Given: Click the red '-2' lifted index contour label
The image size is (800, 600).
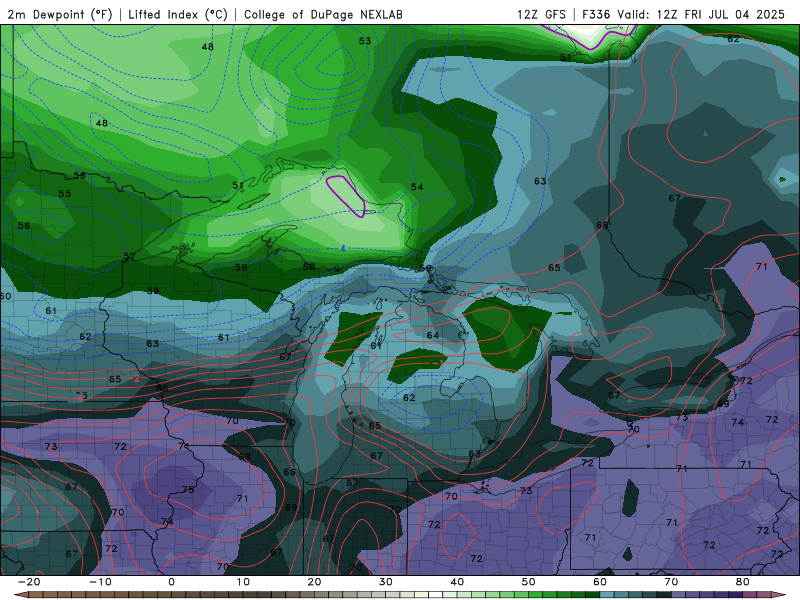Looking at the screenshot, I should [134, 379].
